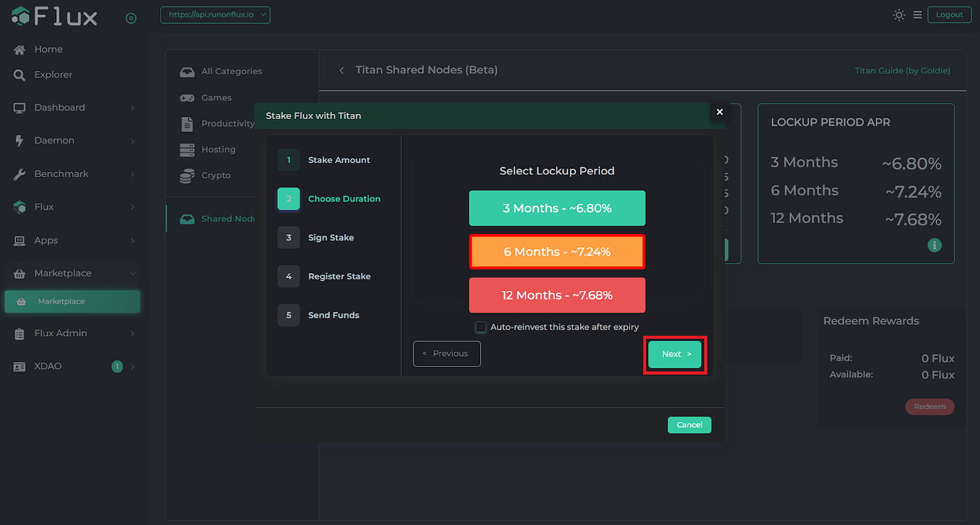Click the Apps laptop icon

tap(20, 241)
